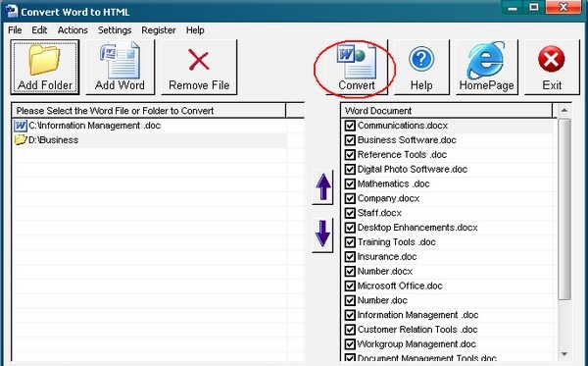Toggle the Training Tools .doc checkbox

[350, 242]
